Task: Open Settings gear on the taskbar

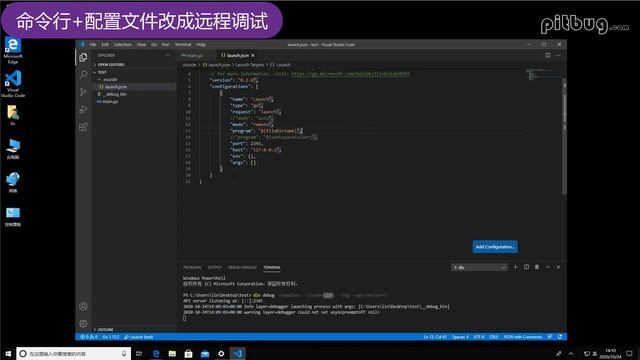Action: tap(221, 353)
